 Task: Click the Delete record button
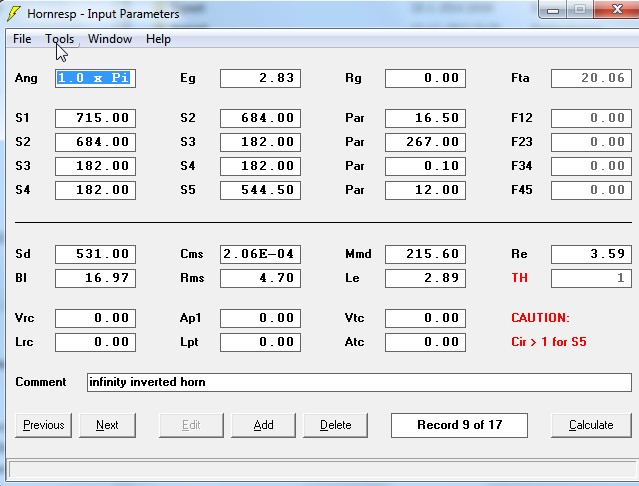335,425
